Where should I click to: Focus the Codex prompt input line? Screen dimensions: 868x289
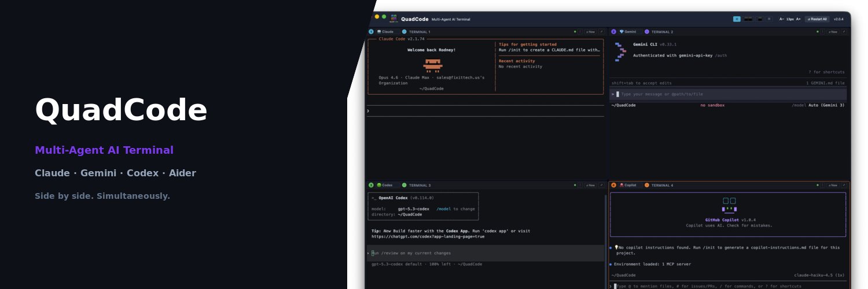(486, 253)
